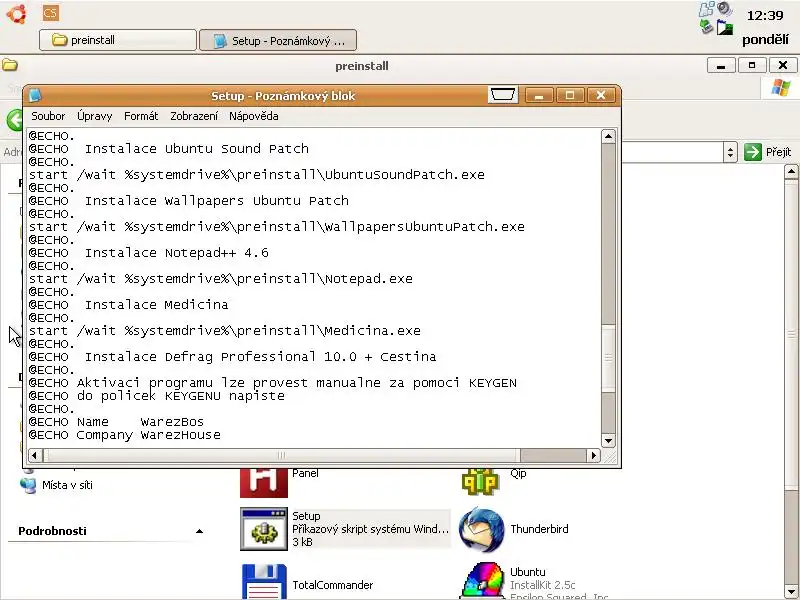
Task: Click the Ubuntu logo start icon
Action: tap(16, 14)
